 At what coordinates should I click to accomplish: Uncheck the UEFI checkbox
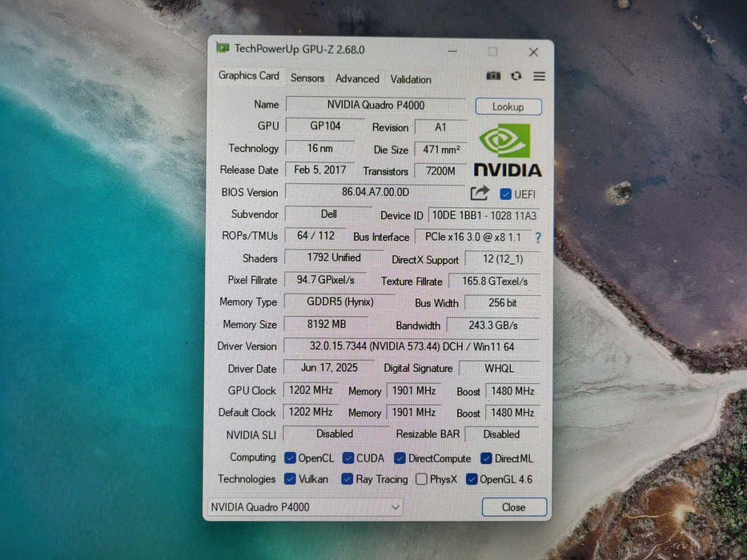click(x=505, y=194)
